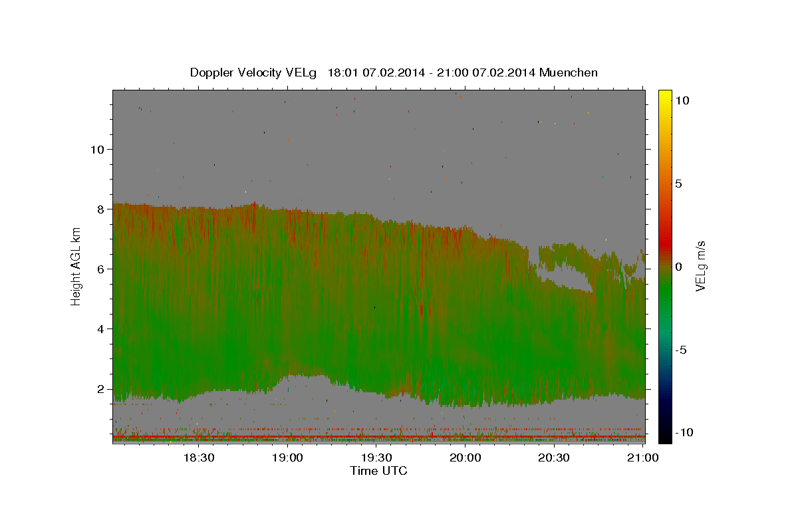This screenshot has width=798, height=532.
Task: Click the '18:01 07.02.2014' start time in title
Action: [x=376, y=72]
